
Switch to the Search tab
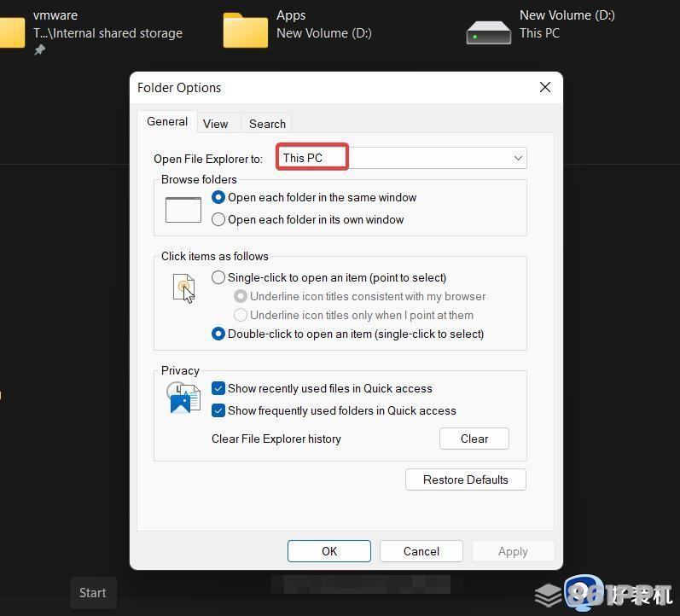[267, 124]
